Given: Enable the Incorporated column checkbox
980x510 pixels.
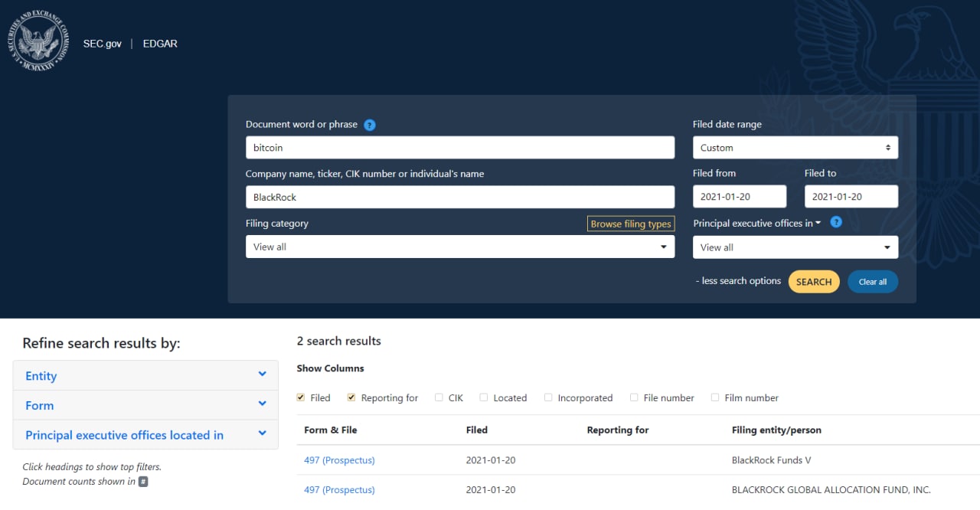Looking at the screenshot, I should [x=548, y=397].
